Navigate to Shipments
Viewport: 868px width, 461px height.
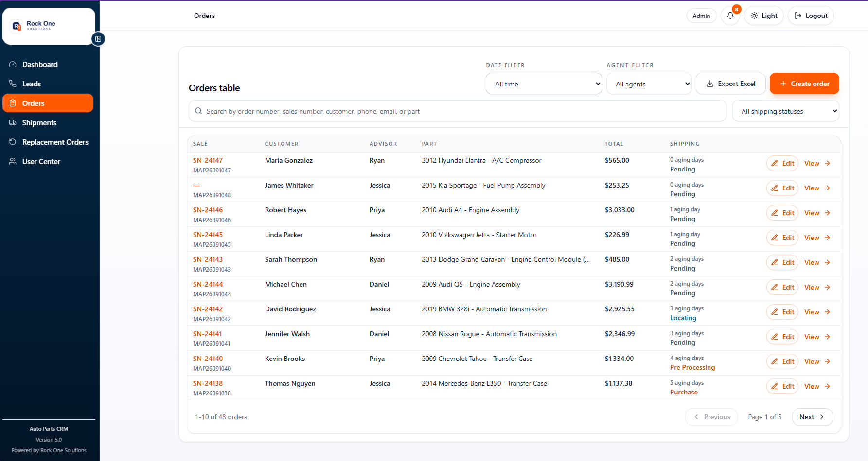click(48, 122)
